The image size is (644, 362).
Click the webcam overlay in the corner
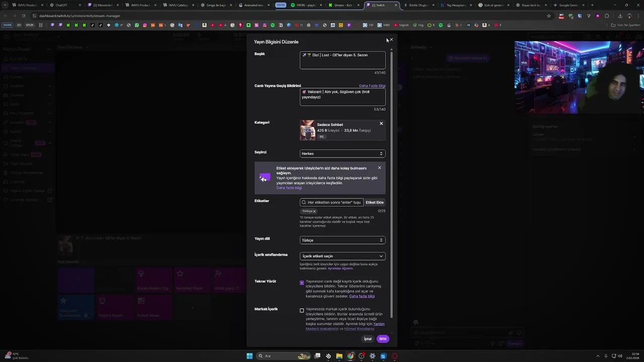579,77
